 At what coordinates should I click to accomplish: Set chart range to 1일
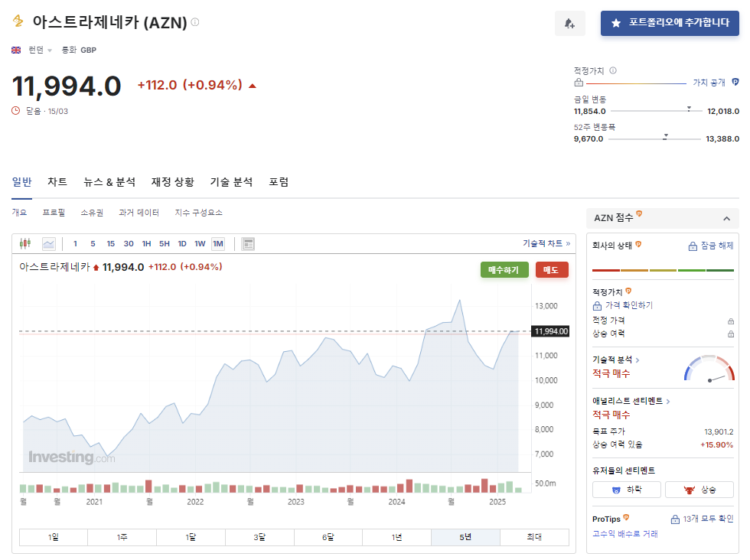[53, 537]
